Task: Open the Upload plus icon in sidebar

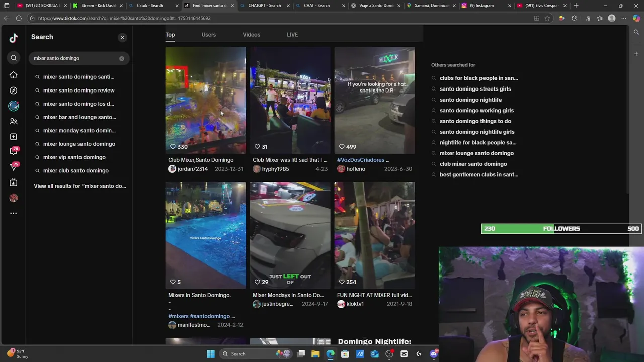Action: (x=14, y=137)
